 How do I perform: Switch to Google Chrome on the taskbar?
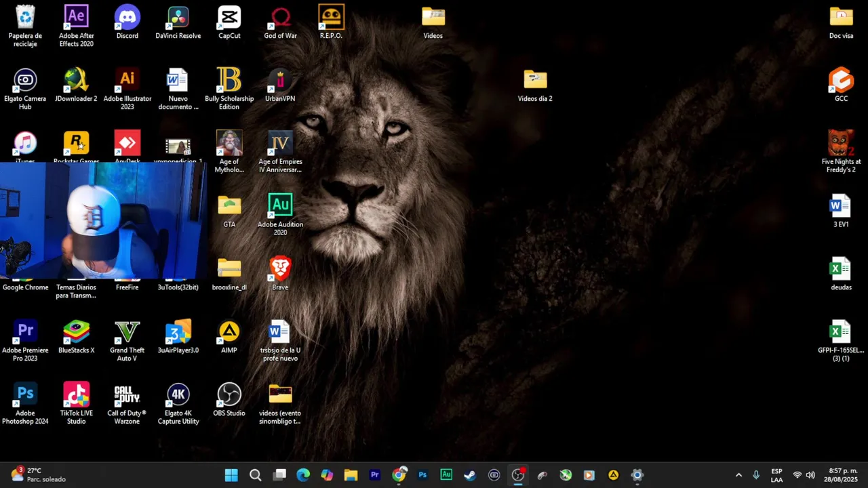click(399, 475)
